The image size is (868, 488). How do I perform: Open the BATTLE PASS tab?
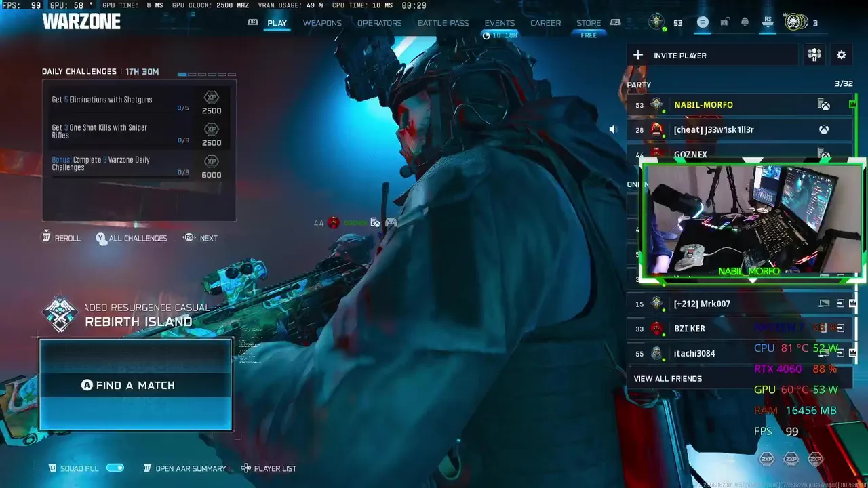coord(443,23)
